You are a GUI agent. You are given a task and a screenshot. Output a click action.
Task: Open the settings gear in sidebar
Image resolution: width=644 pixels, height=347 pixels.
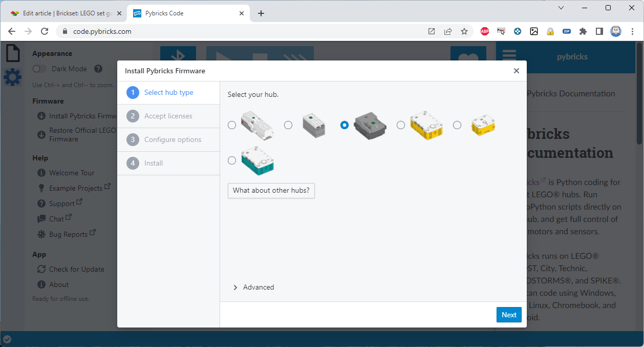pyautogui.click(x=12, y=77)
